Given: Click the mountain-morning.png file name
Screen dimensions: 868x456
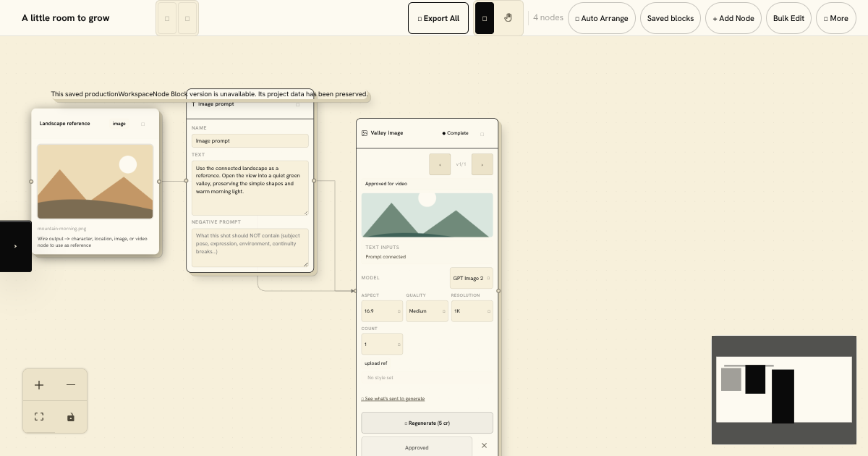Looking at the screenshot, I should click(61, 229).
